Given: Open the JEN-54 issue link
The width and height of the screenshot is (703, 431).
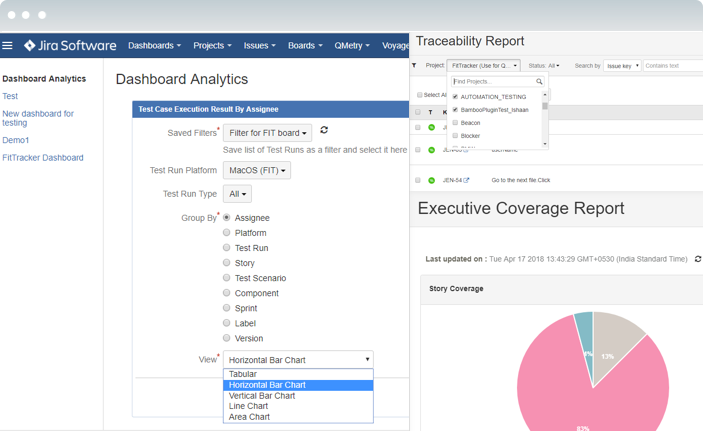Looking at the screenshot, I should pyautogui.click(x=452, y=180).
